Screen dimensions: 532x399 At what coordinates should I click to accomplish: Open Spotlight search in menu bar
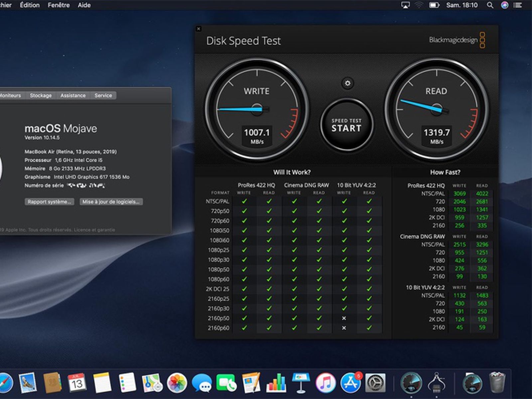click(490, 5)
